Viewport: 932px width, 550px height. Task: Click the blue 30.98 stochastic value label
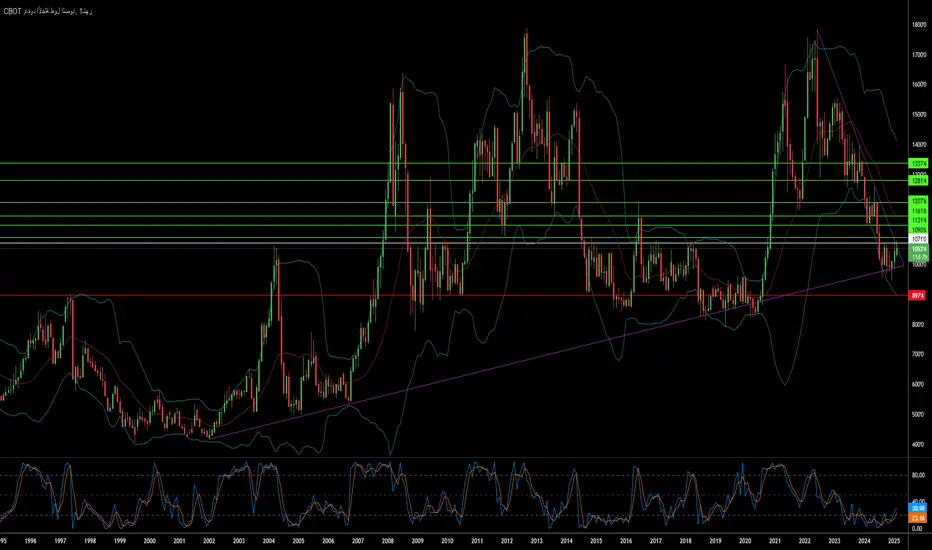tap(918, 508)
